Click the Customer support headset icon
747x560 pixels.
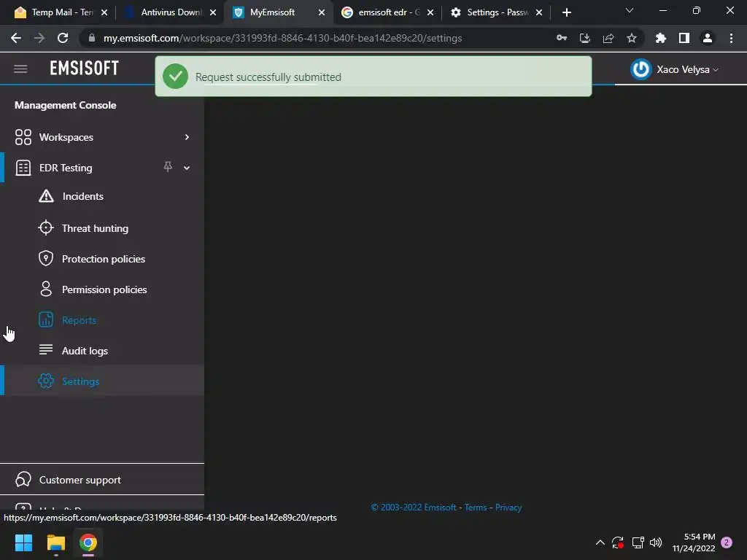coord(23,480)
